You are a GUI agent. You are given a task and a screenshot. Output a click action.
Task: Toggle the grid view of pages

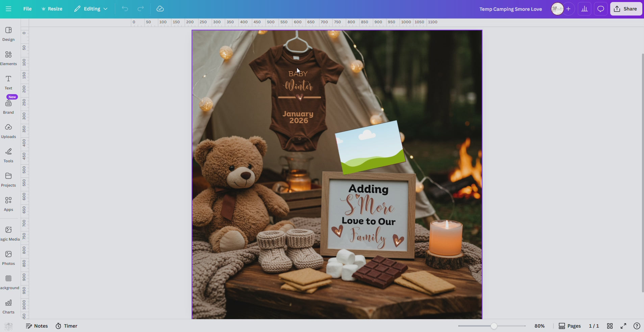tap(610, 326)
